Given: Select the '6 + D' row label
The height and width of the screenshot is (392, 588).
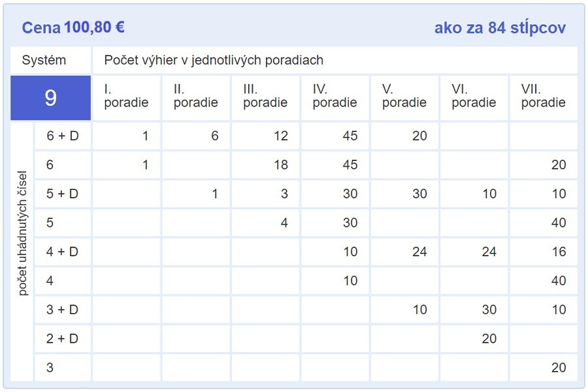Looking at the screenshot, I should (x=62, y=137).
